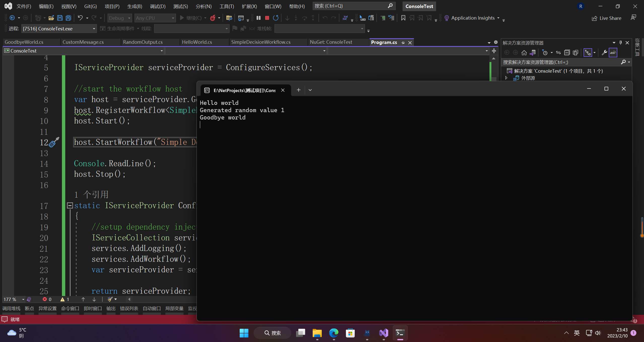This screenshot has width=644, height=342.
Task: Click the Hot Reload flame icon
Action: tap(213, 18)
